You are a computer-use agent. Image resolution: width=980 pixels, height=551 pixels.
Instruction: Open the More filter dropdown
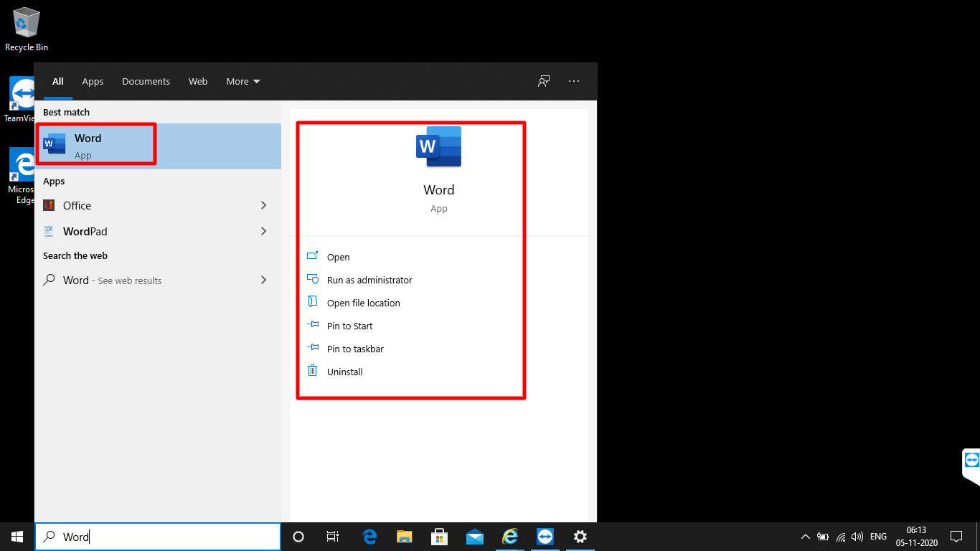(x=243, y=81)
